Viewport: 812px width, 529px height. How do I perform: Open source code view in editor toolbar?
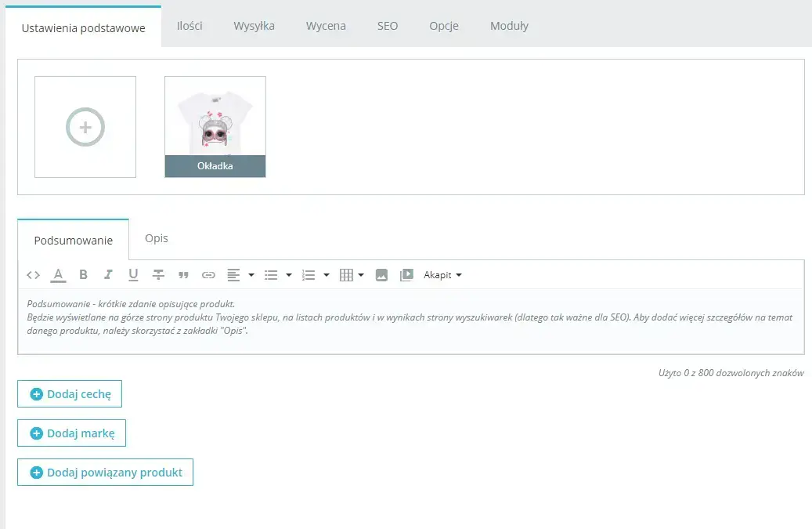pos(33,275)
